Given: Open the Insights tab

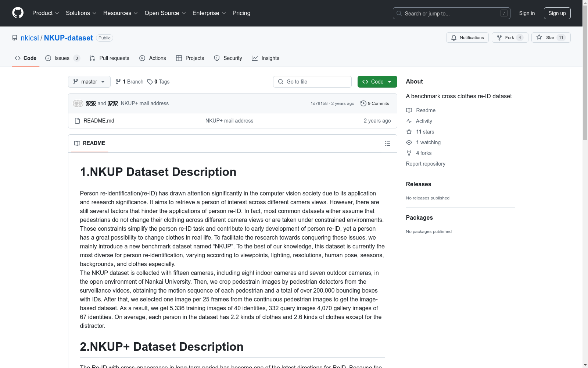Looking at the screenshot, I should (x=266, y=58).
